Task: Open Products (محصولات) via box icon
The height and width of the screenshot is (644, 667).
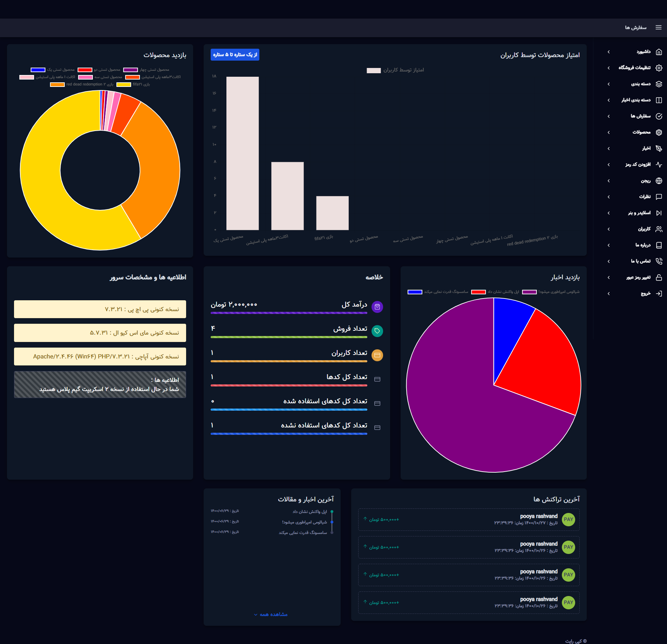Action: click(x=659, y=132)
